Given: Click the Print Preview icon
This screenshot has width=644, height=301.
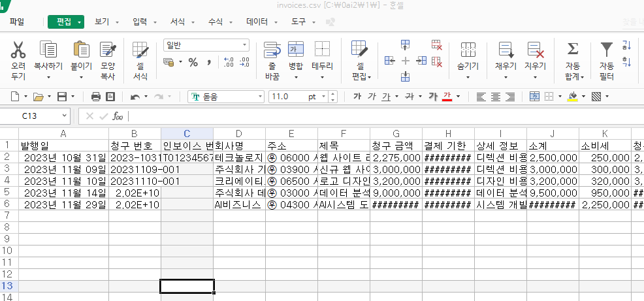Looking at the screenshot, I should click(x=110, y=97).
